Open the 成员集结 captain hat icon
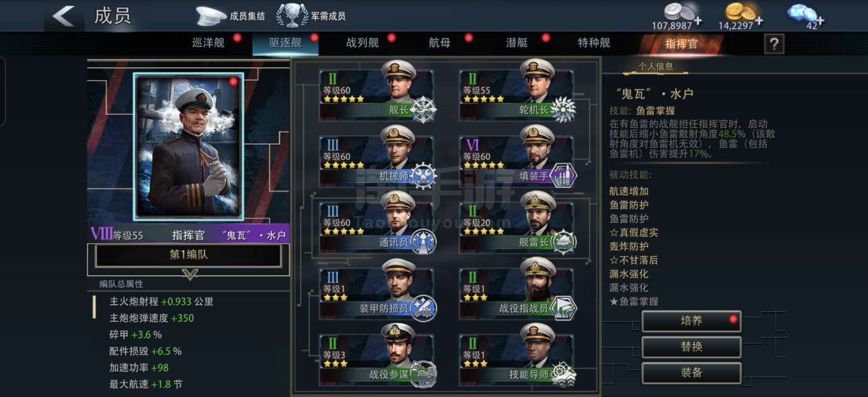Screen dimensions: 868x397 pos(211,16)
